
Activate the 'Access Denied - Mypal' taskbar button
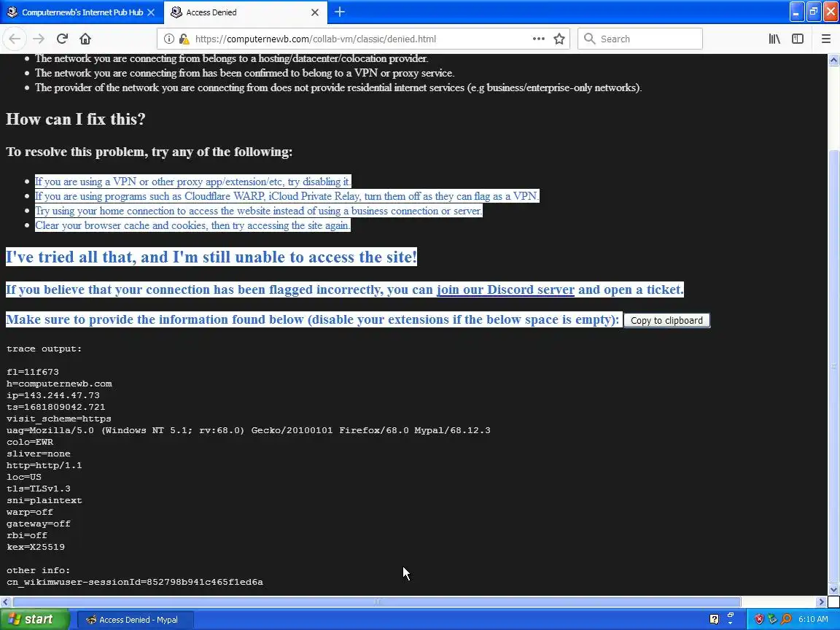click(x=135, y=620)
